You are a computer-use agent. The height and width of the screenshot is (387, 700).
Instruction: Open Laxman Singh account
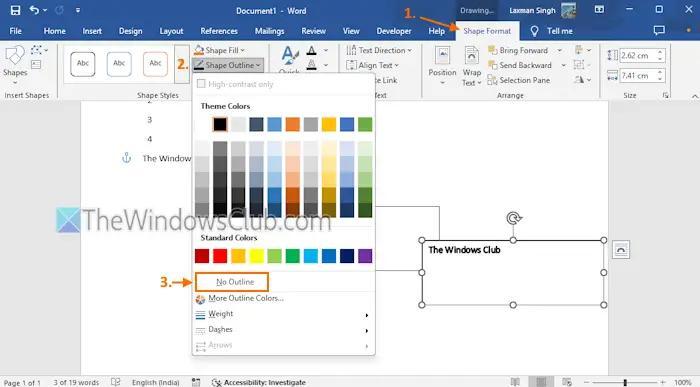542,10
